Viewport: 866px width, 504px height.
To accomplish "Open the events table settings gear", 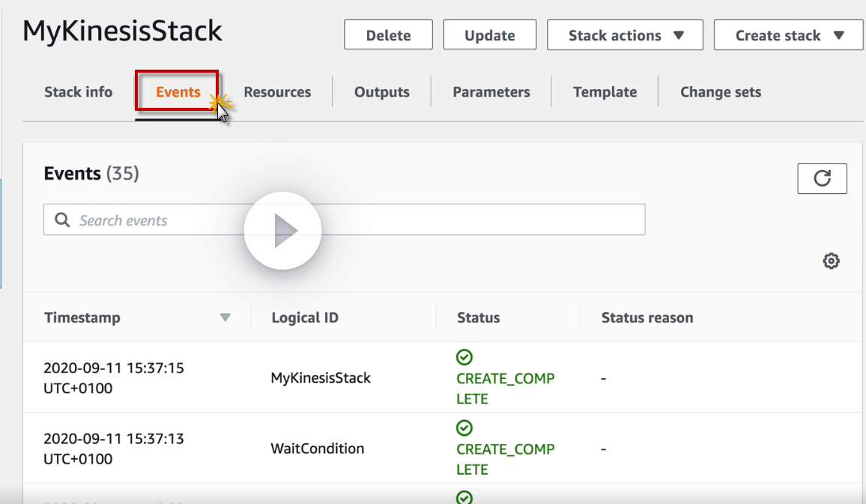I will pyautogui.click(x=831, y=261).
